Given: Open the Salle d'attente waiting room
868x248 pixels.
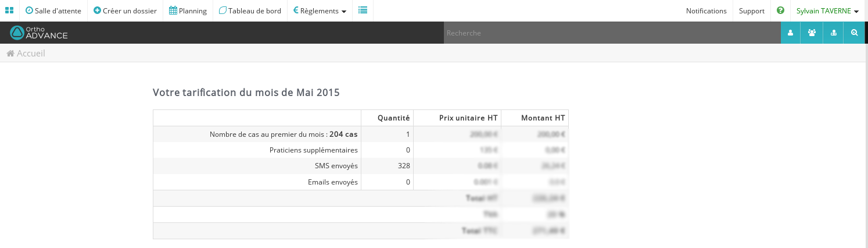Looking at the screenshot, I should click(53, 10).
